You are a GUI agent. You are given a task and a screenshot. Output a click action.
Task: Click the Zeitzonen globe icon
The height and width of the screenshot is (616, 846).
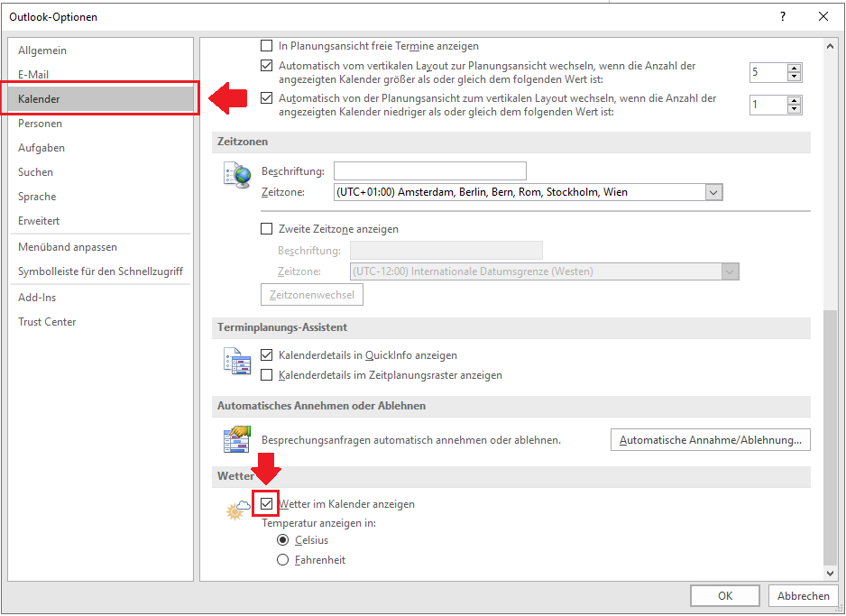click(x=237, y=174)
